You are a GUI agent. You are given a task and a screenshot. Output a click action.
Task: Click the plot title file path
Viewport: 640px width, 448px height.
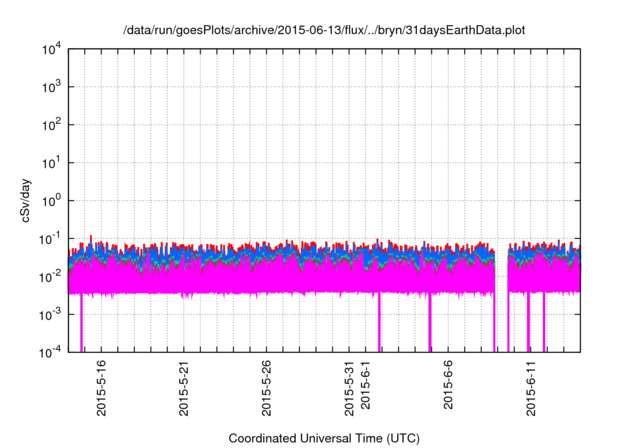324,30
